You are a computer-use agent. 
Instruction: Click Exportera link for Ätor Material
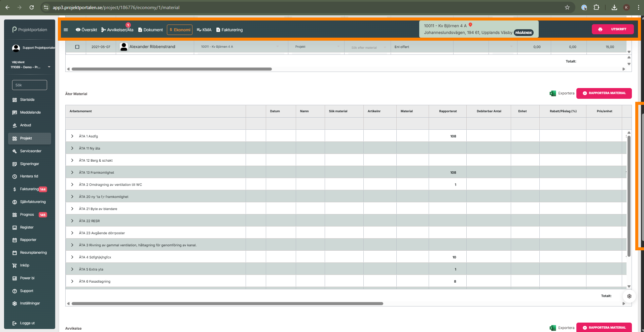(566, 93)
